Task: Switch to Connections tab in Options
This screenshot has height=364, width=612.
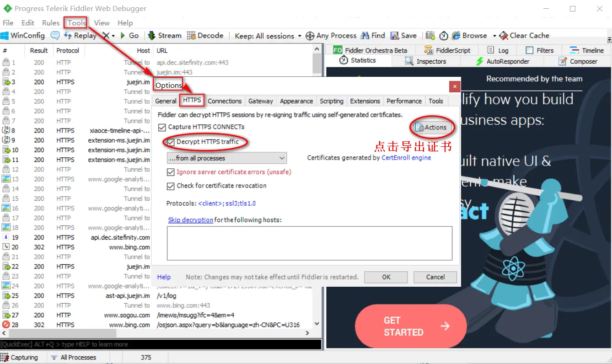Action: point(225,101)
